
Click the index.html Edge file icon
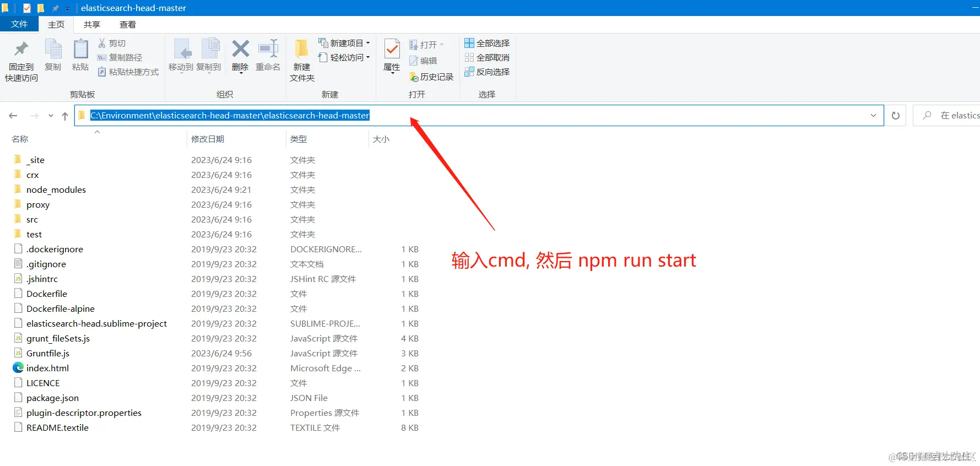point(18,367)
